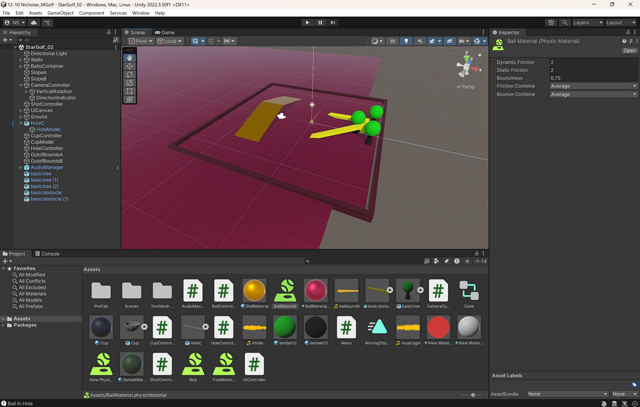Image resolution: width=640 pixels, height=407 pixels.
Task: Select the Menu script asset
Action: pos(346,330)
